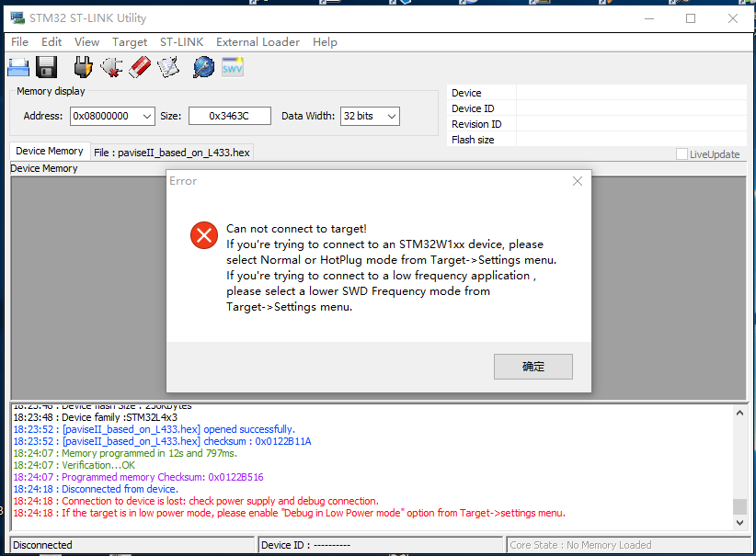Click the "Device family :STM32L4x3" log line
Screen dimensions: 756x556
[96, 417]
